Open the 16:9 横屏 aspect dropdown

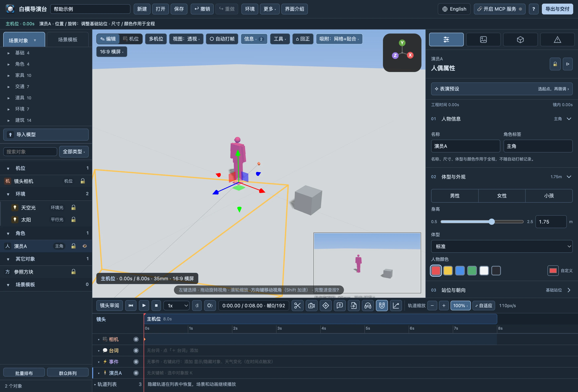[x=112, y=52]
